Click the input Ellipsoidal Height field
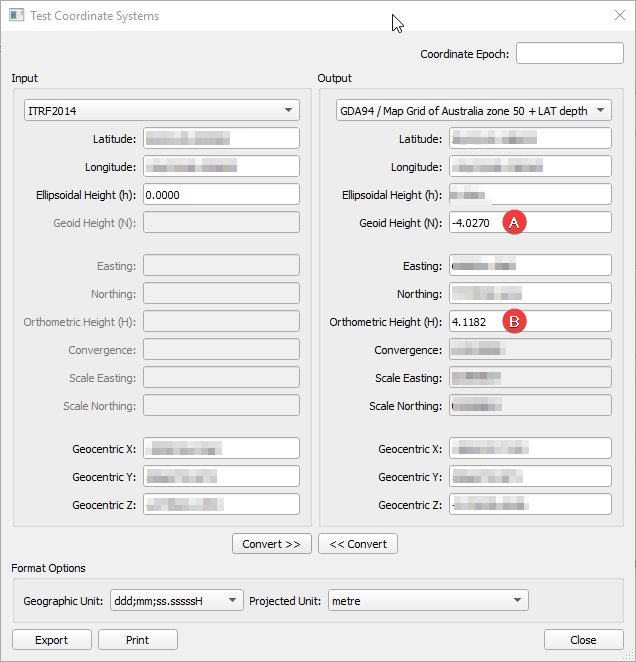 click(221, 195)
